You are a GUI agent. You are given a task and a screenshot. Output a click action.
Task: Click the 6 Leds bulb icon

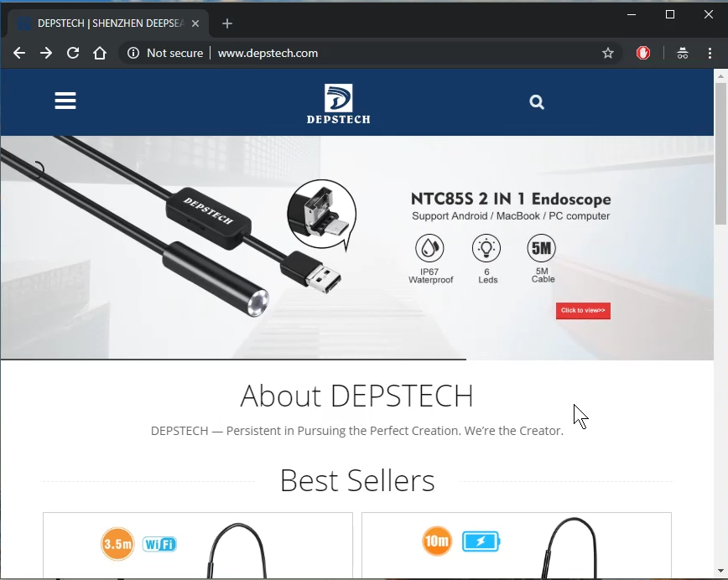pos(486,248)
